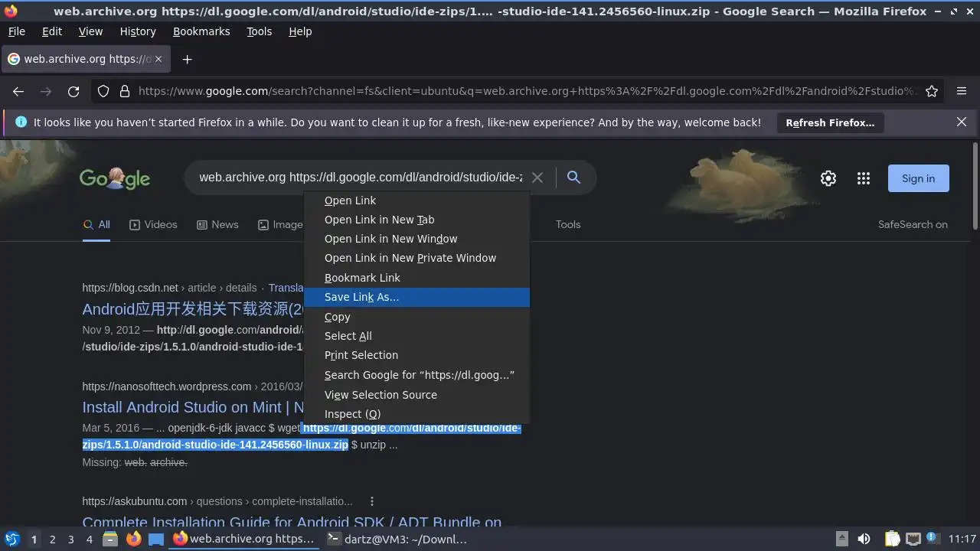This screenshot has width=980, height=551.
Task: View site info via the padlock icon
Action: point(124,91)
